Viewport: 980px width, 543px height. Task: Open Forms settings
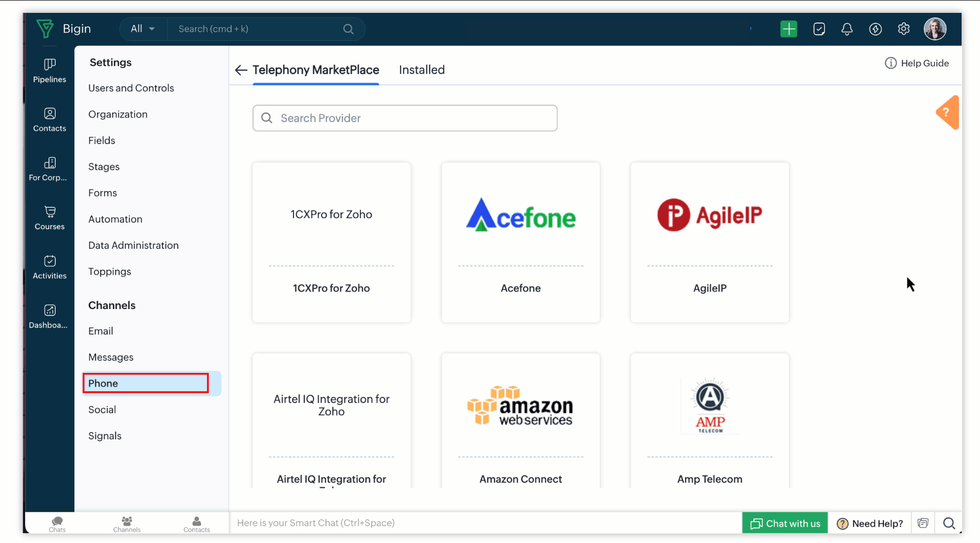pyautogui.click(x=103, y=193)
